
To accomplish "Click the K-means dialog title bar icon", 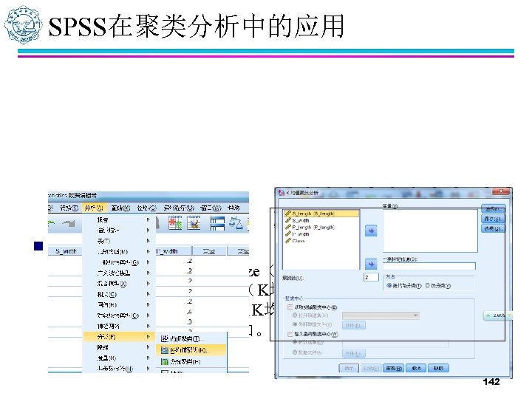I will (281, 193).
